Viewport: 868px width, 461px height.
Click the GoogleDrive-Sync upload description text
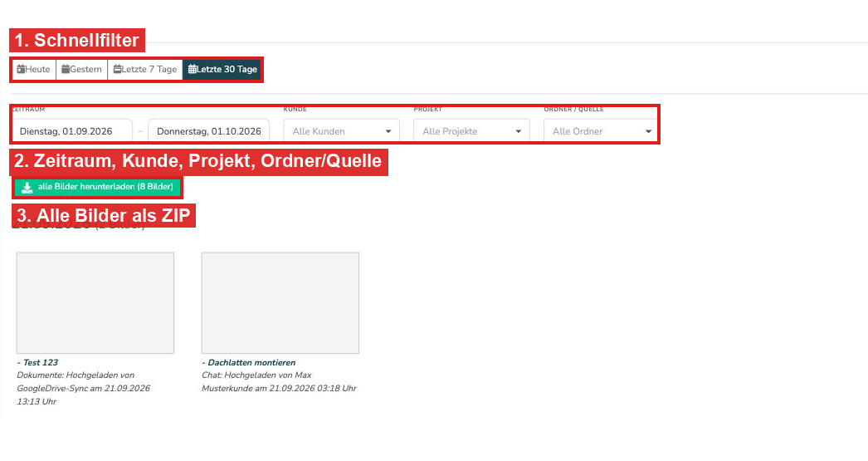pyautogui.click(x=83, y=389)
